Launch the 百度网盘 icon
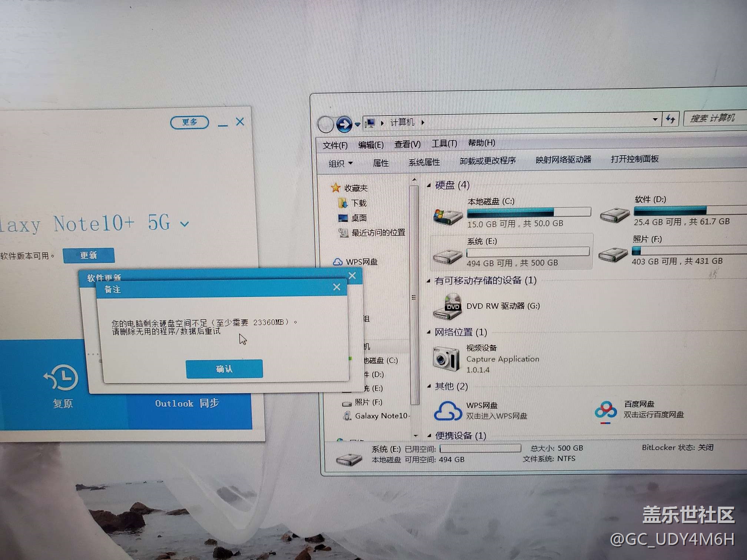This screenshot has height=560, width=747. tap(605, 410)
